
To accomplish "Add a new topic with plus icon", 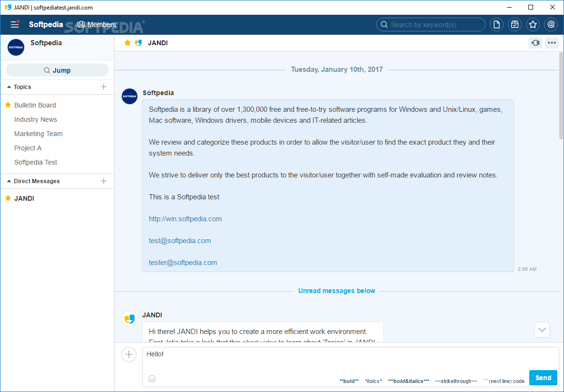I will pos(104,87).
